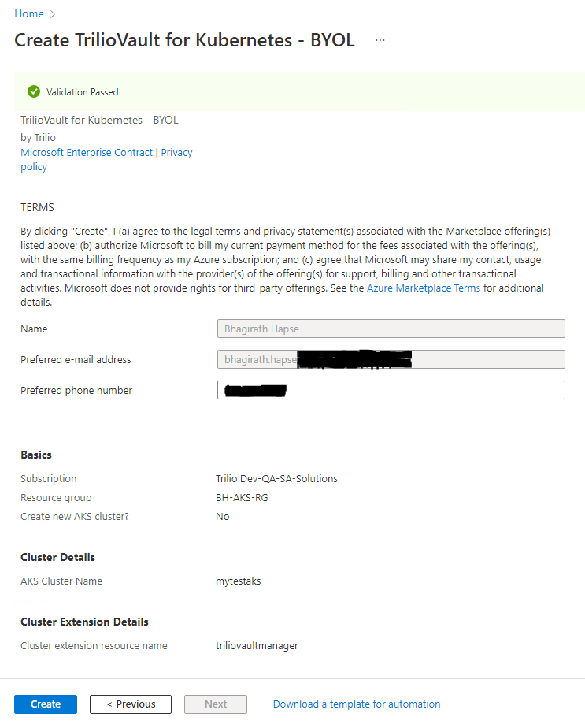Click the Create TrilioVault for Kubernetes title
Image resolution: width=585 pixels, height=728 pixels.
tap(184, 40)
